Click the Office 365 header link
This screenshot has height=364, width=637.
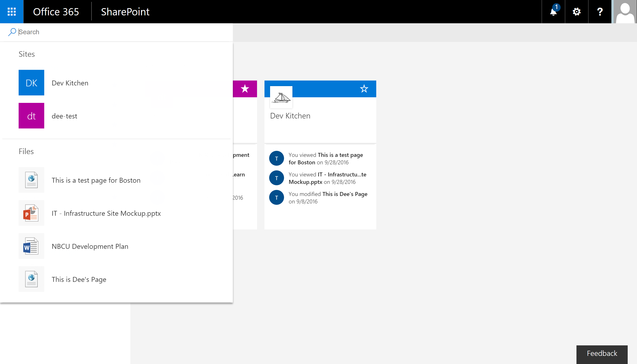click(56, 11)
